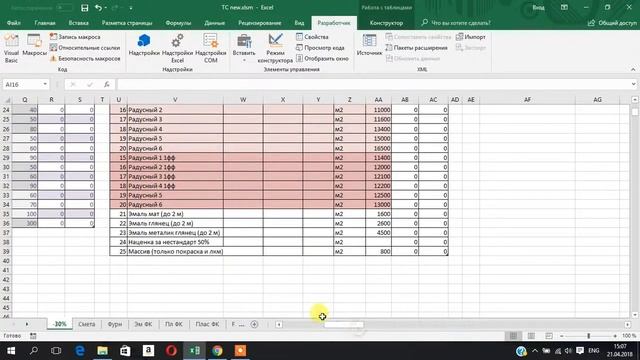
Task: Click Пакеты расширения
Action: click(x=416, y=48)
